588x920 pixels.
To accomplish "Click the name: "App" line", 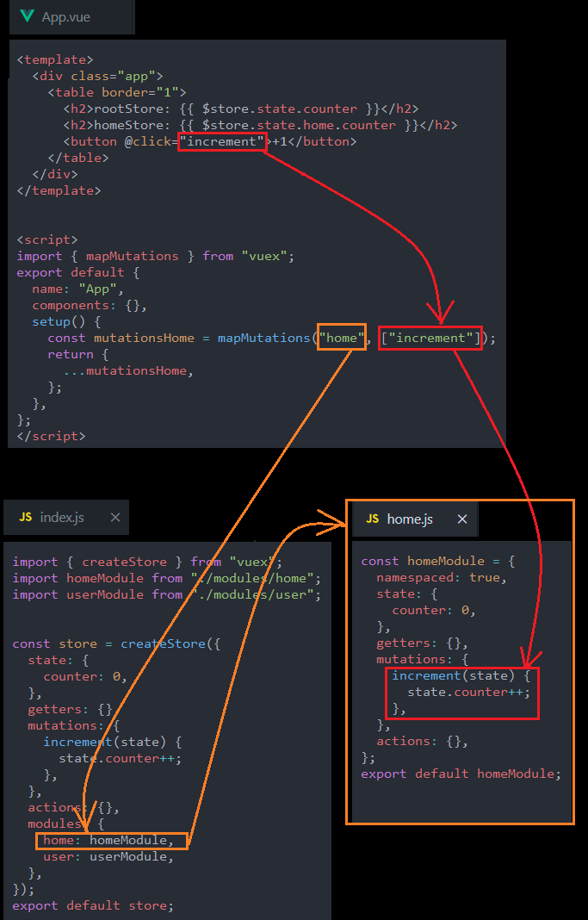I will coord(78,289).
